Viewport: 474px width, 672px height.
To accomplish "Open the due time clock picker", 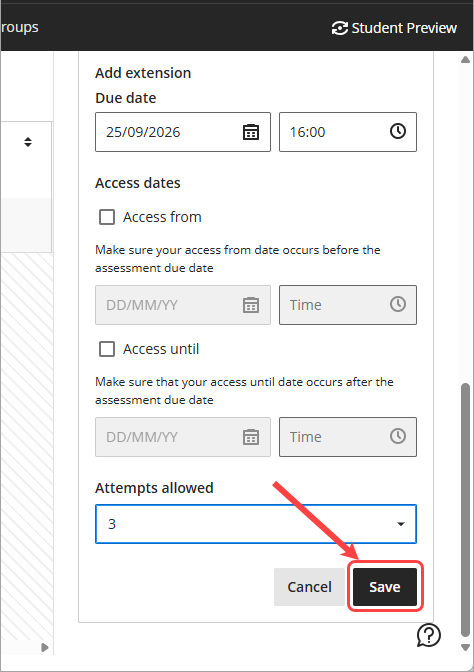I will [x=398, y=131].
